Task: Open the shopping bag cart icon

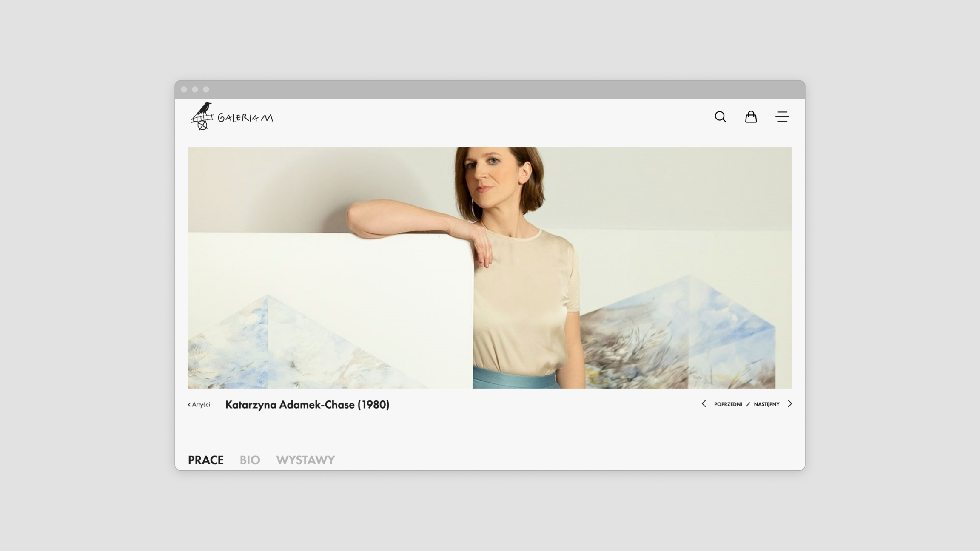Action: coord(751,116)
